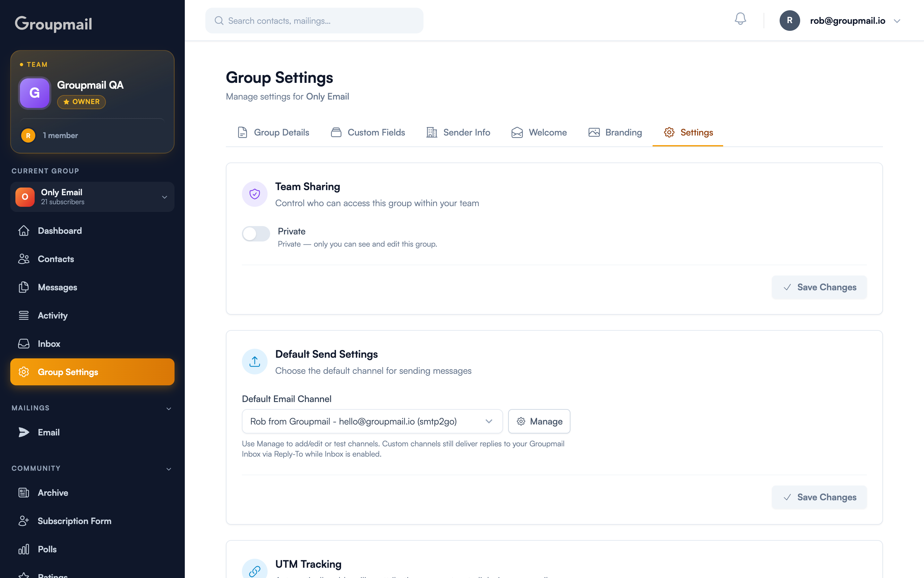
Task: Expand the Only Email group selector
Action: click(92, 197)
